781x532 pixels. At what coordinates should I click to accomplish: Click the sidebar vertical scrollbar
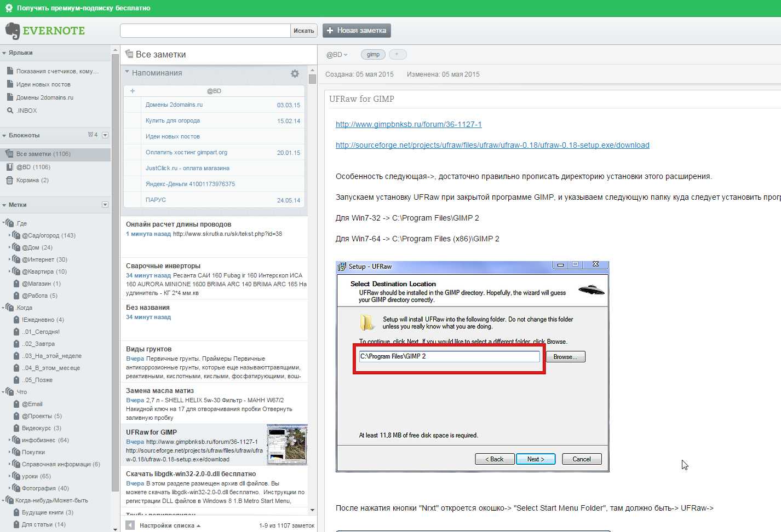[115, 274]
